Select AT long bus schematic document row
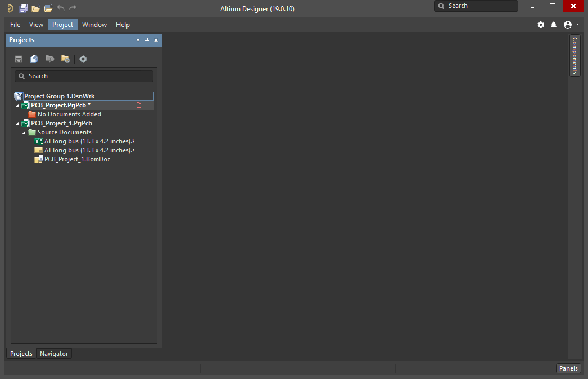The height and width of the screenshot is (379, 588). pyautogui.click(x=84, y=151)
